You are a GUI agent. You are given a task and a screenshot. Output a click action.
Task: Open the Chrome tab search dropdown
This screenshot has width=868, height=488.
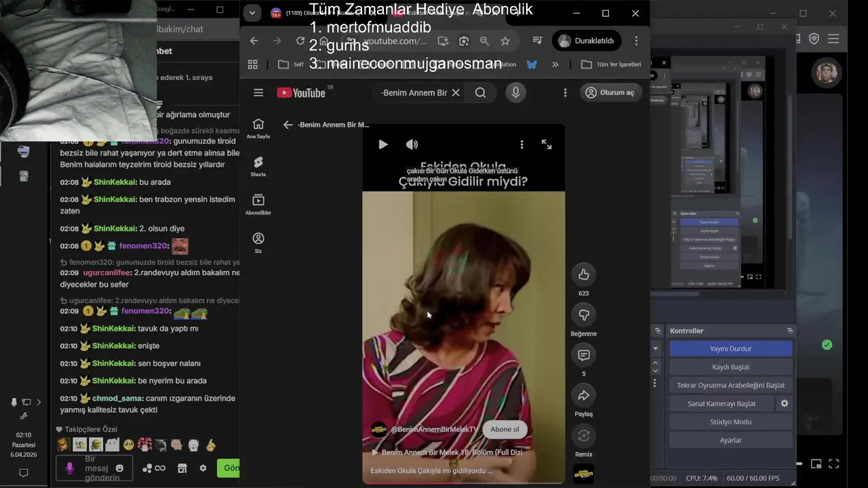(252, 13)
